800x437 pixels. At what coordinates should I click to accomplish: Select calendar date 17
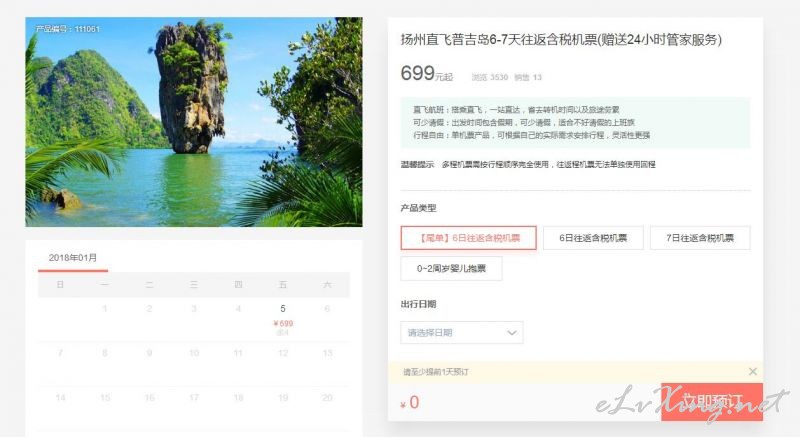(x=194, y=397)
